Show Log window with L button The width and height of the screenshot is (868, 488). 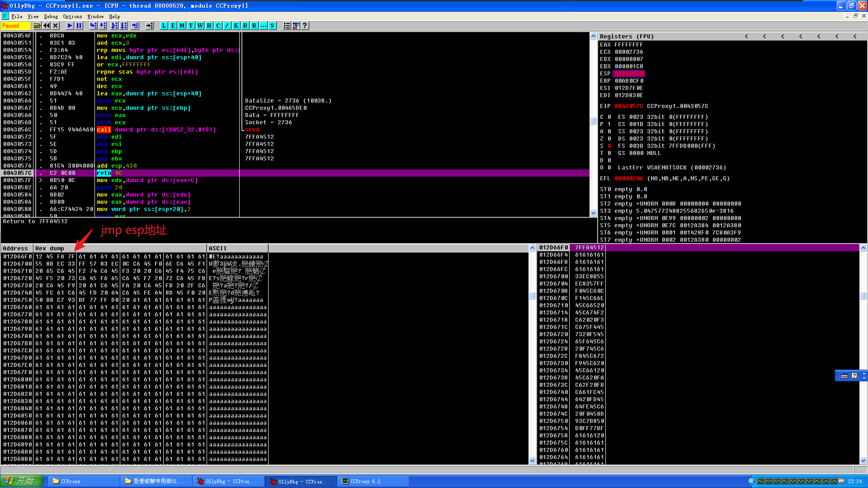click(164, 26)
